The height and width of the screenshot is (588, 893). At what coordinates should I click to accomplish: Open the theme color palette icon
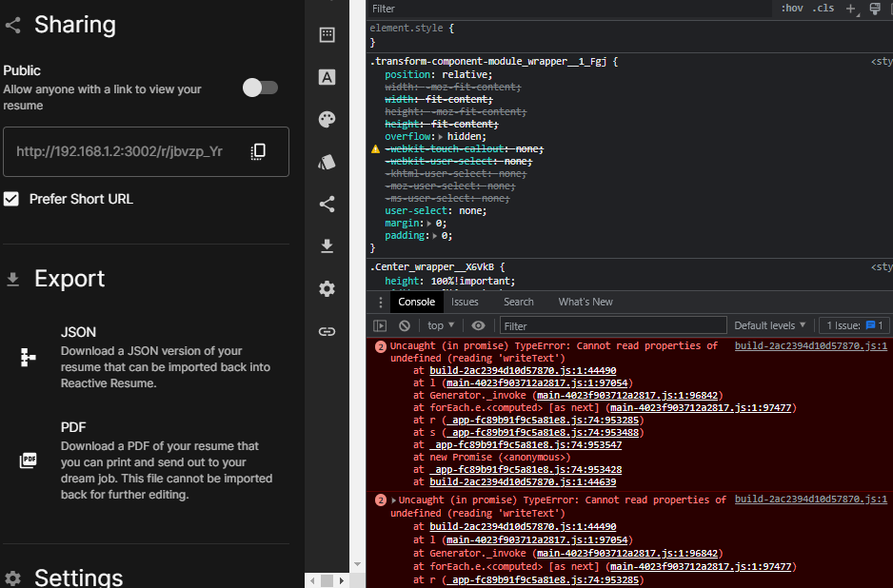[327, 119]
